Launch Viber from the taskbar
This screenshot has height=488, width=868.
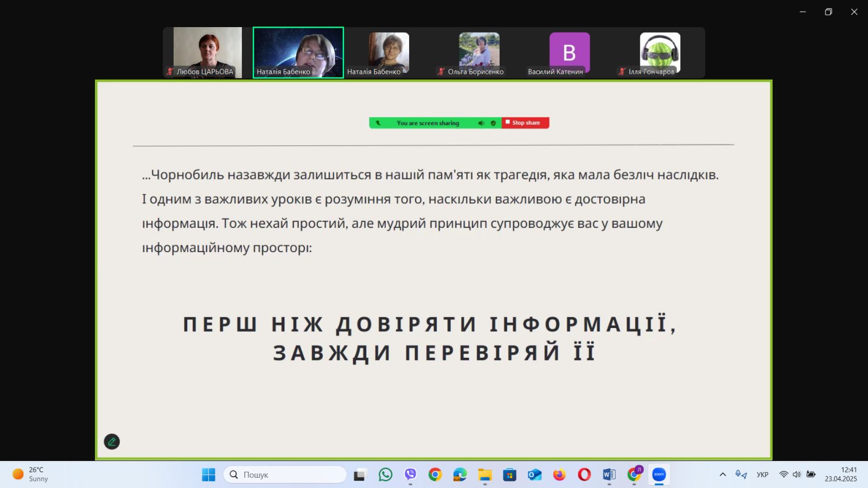[x=410, y=475]
